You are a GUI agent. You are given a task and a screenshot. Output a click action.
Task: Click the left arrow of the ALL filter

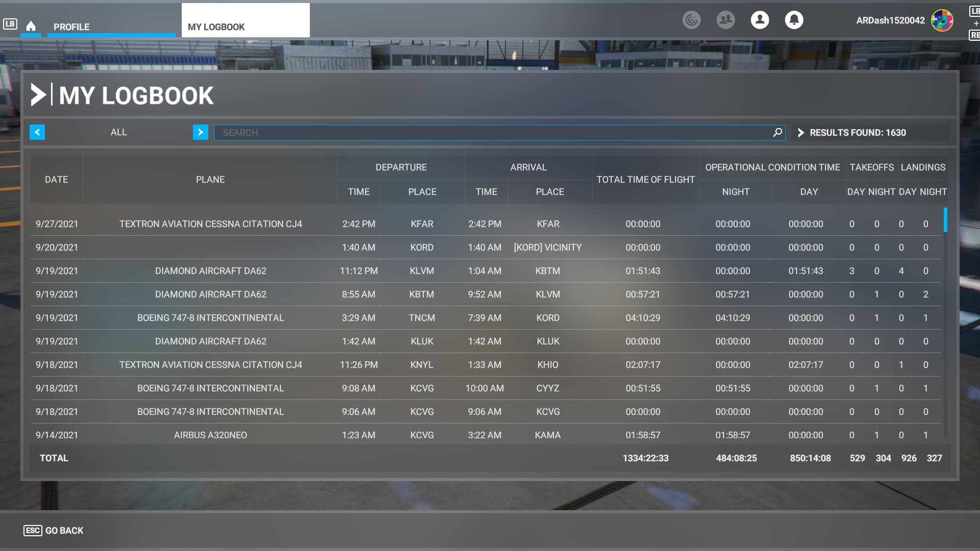(x=37, y=132)
